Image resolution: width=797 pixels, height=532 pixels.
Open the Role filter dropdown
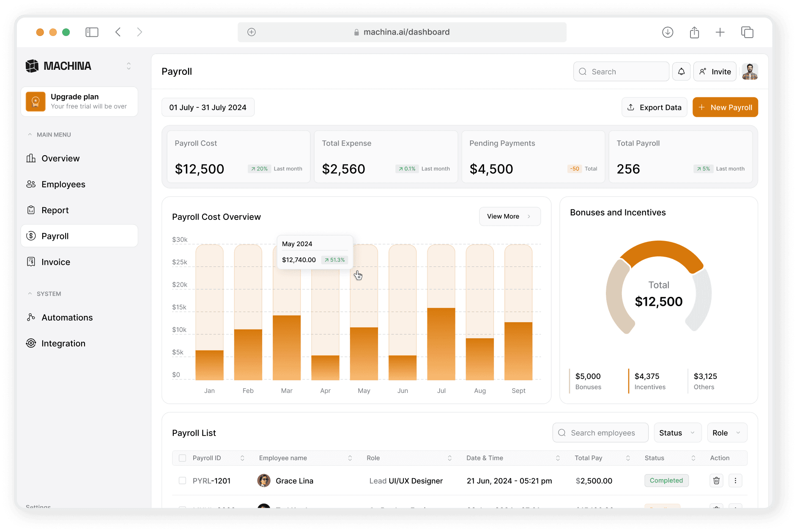pyautogui.click(x=726, y=432)
